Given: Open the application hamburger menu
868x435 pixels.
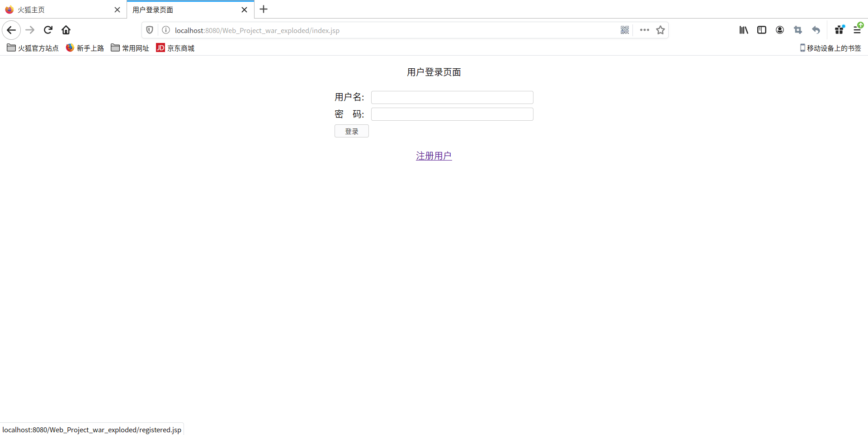Looking at the screenshot, I should [x=858, y=30].
